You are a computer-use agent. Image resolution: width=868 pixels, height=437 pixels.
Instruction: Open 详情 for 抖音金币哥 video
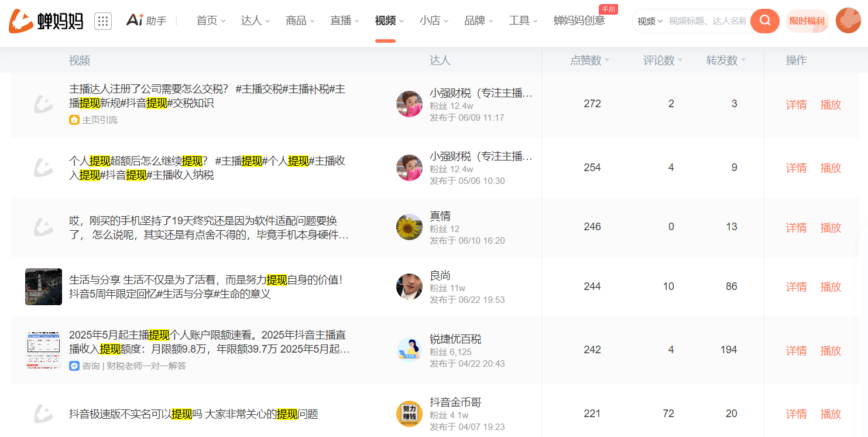point(796,414)
